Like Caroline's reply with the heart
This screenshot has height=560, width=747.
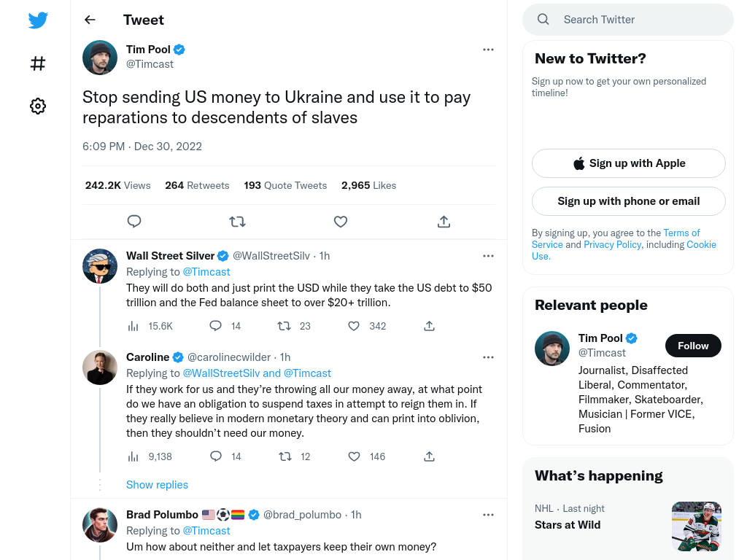(x=354, y=456)
